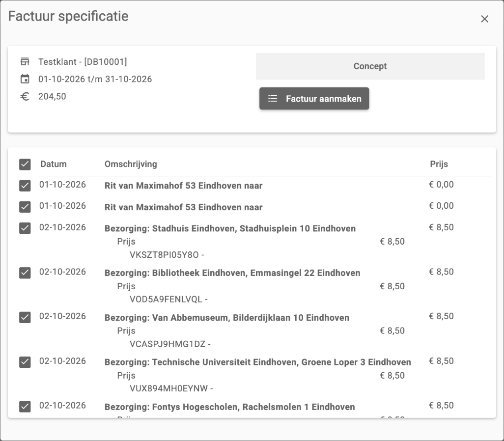This screenshot has width=504, height=441.
Task: Click the Omschrijving column header
Action: click(x=131, y=164)
